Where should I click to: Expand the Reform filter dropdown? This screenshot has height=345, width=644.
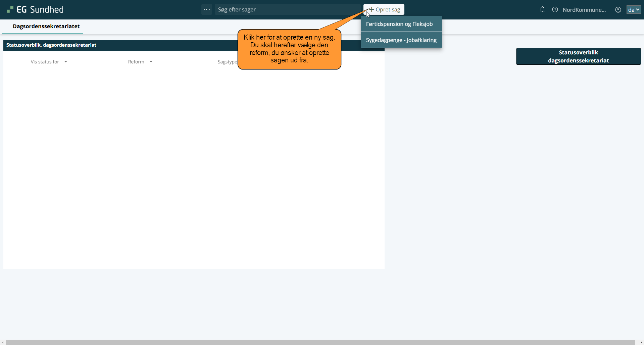(x=140, y=62)
